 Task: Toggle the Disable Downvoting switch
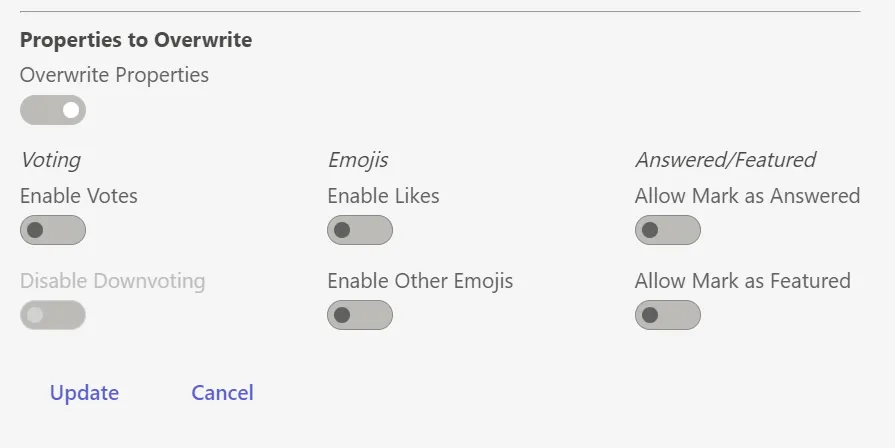(x=53, y=315)
